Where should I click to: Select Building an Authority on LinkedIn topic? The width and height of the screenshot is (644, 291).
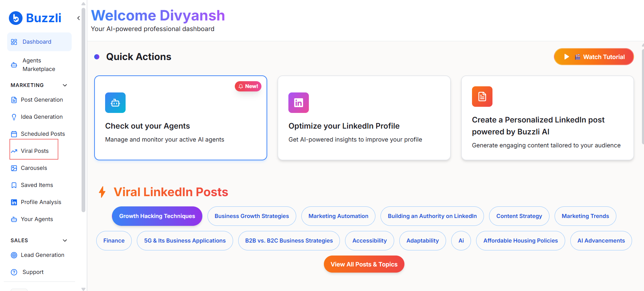pyautogui.click(x=432, y=216)
